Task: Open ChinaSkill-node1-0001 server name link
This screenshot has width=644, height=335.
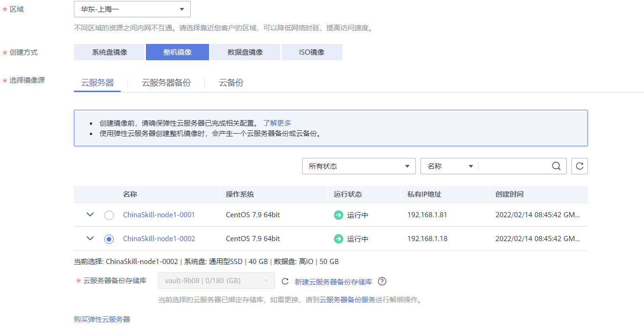Action: coord(159,215)
